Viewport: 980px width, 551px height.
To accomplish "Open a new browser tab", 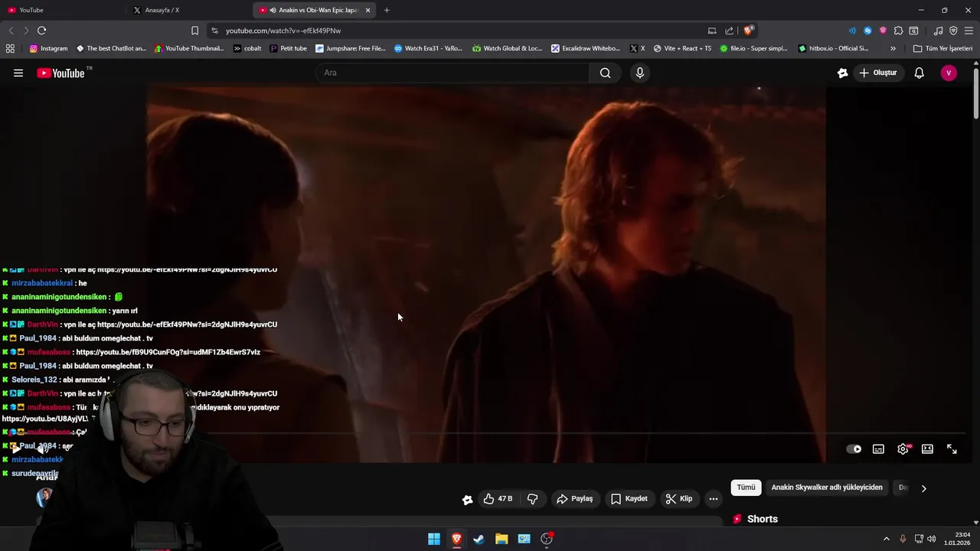I will tap(387, 10).
